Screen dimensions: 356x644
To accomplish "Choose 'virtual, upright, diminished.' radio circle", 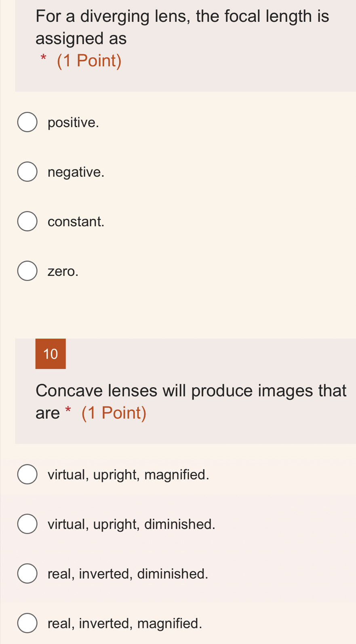I will (x=27, y=524).
